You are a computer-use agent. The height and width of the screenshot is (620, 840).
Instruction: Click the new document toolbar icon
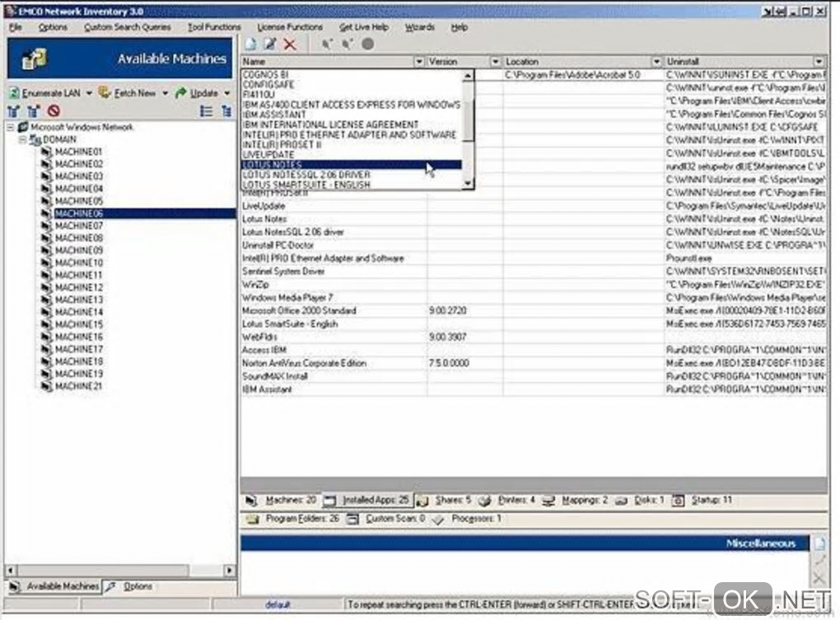click(x=250, y=44)
